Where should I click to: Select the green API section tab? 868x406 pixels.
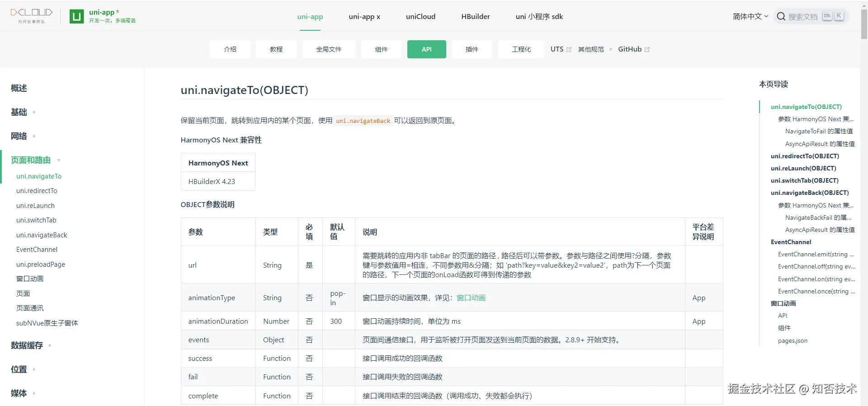[x=427, y=49]
